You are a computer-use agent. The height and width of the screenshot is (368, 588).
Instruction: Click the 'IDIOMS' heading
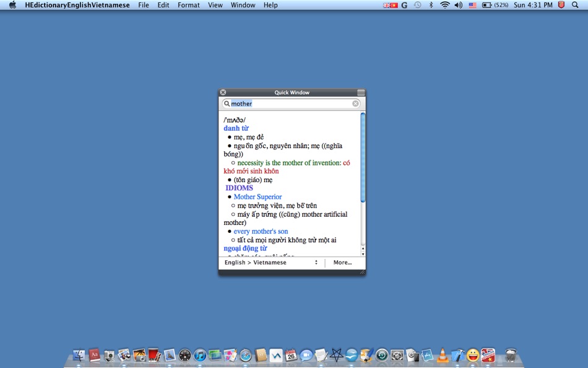pyautogui.click(x=240, y=188)
